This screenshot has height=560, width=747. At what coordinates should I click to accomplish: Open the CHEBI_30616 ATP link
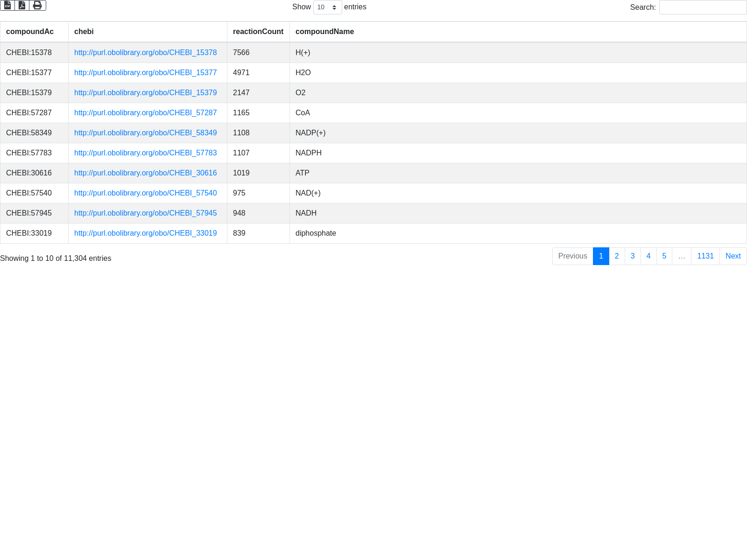pos(145,173)
